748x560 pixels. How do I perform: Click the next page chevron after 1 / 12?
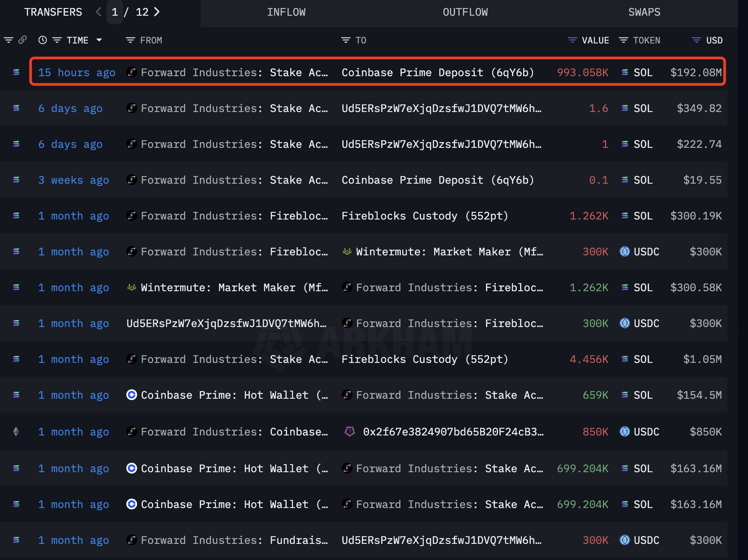click(x=156, y=12)
